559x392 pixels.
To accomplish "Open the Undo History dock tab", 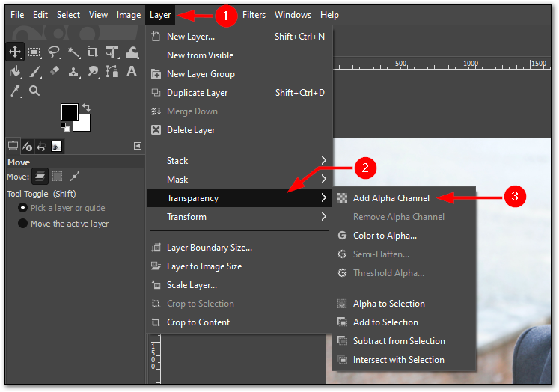I will [x=42, y=146].
